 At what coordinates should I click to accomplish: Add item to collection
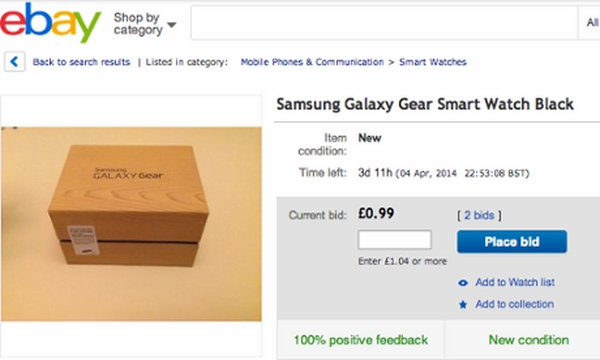click(515, 304)
